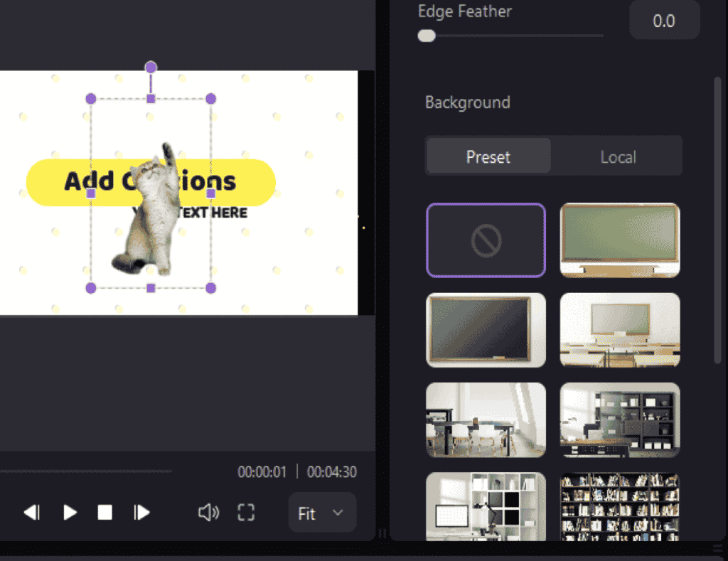Click the Play button in preview controls

click(x=70, y=512)
